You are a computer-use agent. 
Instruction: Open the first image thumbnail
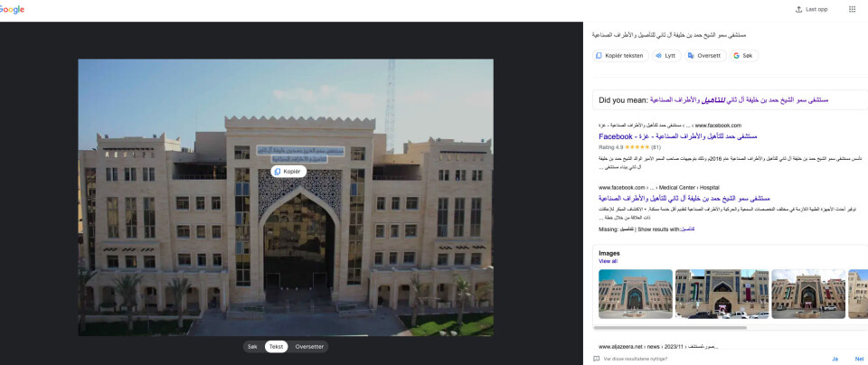(x=635, y=294)
